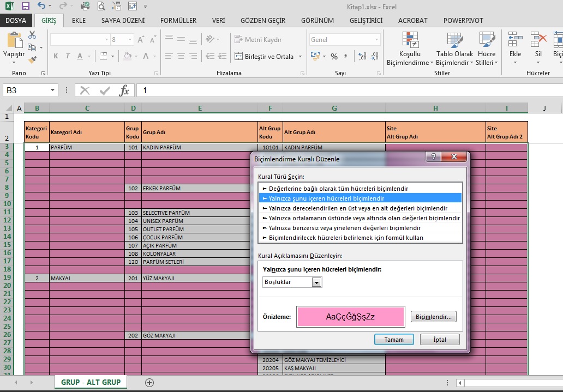Viewport: 563px width, 392px height.
Task: Click the Copy icon in Pano group
Action: 32,47
